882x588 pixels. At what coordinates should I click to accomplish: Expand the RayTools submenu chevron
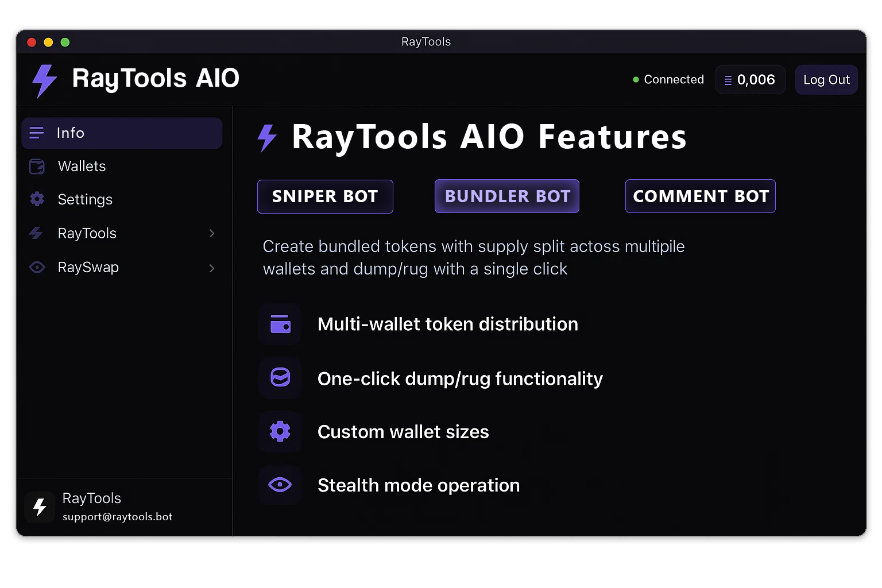[x=212, y=233]
